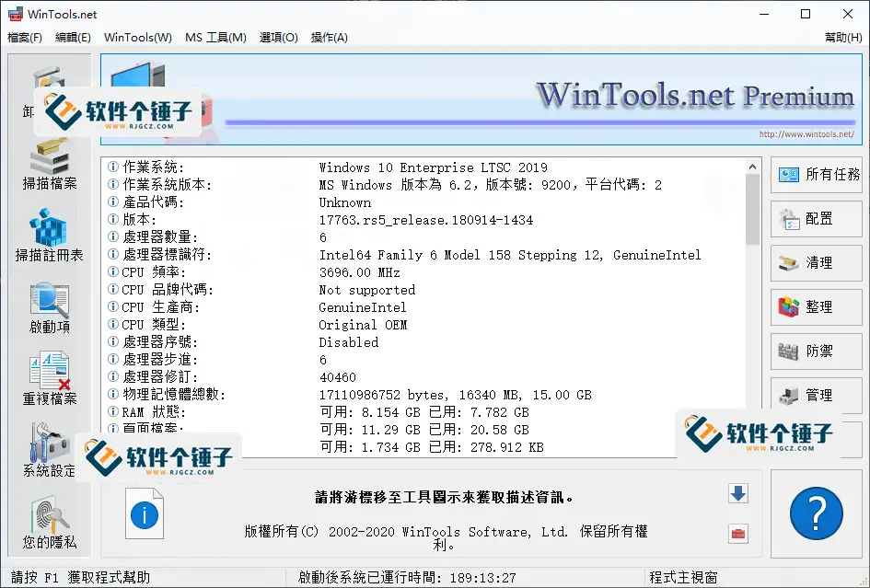Open the 掃描註冊表 registry scanner
Image resolution: width=870 pixels, height=588 pixels.
click(x=50, y=234)
